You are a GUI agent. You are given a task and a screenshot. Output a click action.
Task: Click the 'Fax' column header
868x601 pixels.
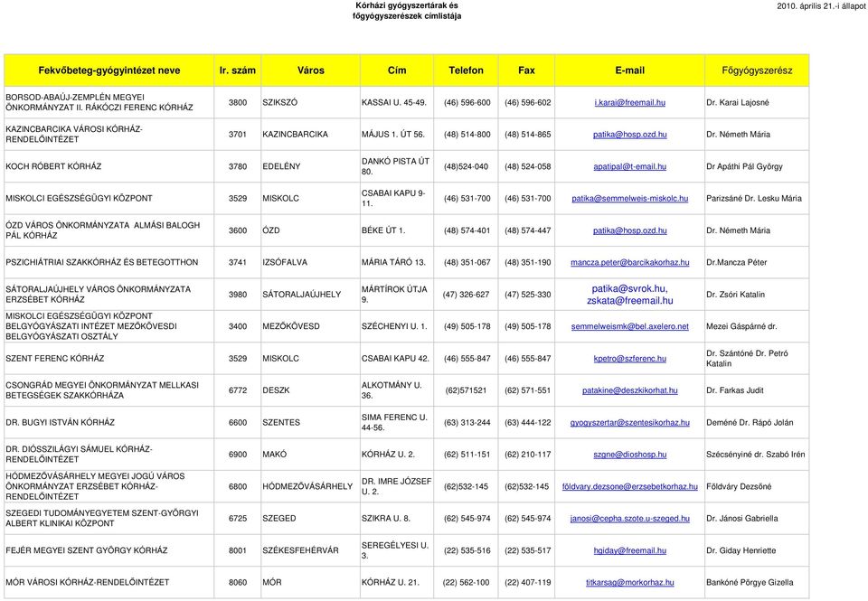coord(526,70)
